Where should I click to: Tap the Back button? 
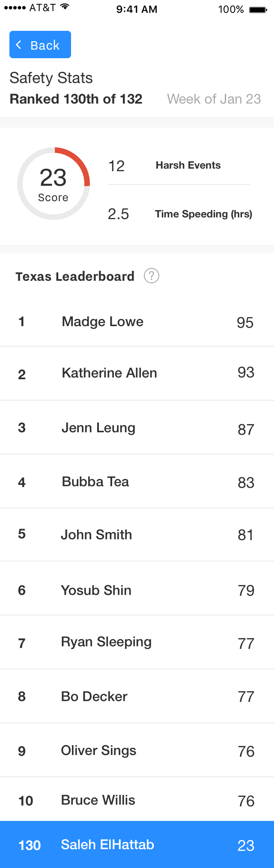tap(40, 45)
